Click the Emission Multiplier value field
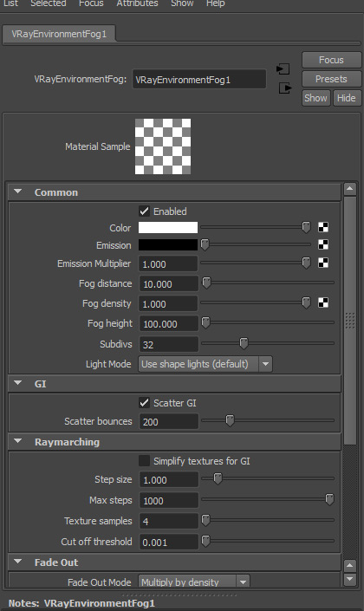The height and width of the screenshot is (611, 364). coord(168,263)
